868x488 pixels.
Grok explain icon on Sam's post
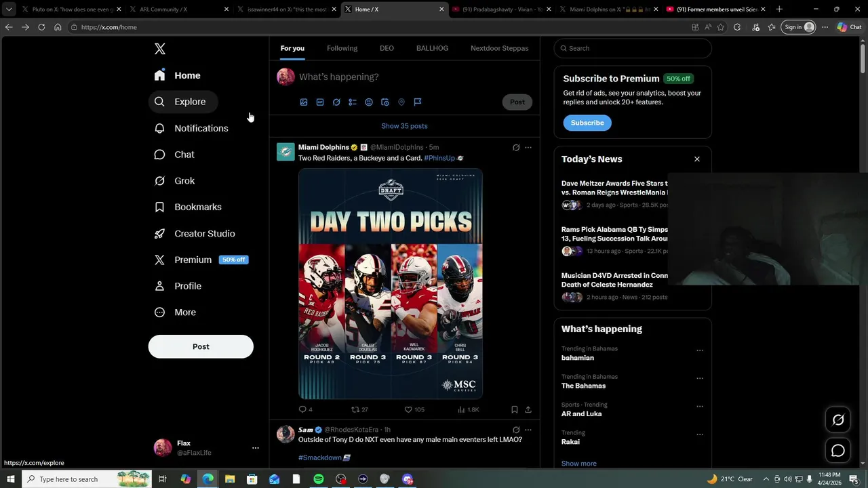[516, 430]
